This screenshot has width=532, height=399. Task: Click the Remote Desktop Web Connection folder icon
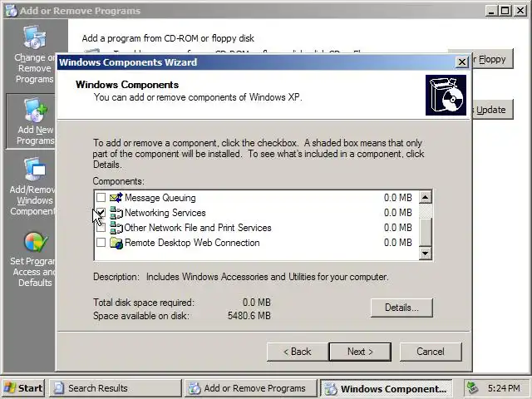click(x=116, y=243)
